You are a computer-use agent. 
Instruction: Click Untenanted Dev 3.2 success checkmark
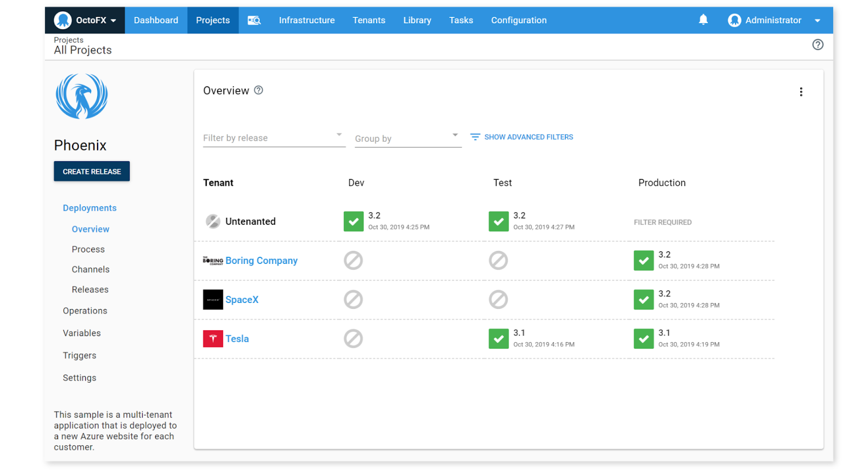click(x=354, y=222)
